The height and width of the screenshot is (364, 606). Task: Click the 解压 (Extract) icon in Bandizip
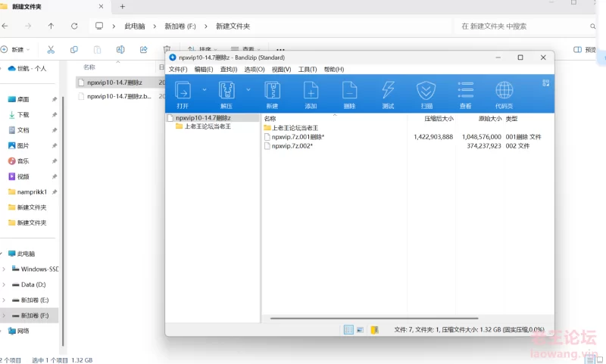click(x=226, y=90)
